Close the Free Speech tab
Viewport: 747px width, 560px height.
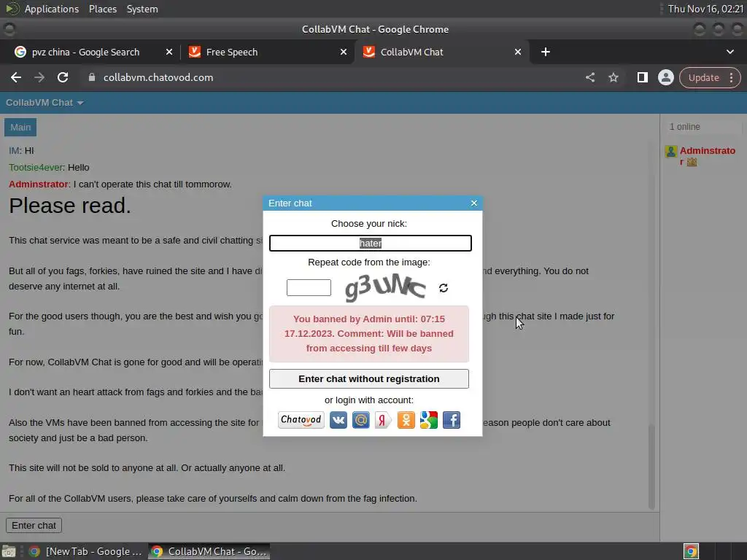click(x=344, y=52)
